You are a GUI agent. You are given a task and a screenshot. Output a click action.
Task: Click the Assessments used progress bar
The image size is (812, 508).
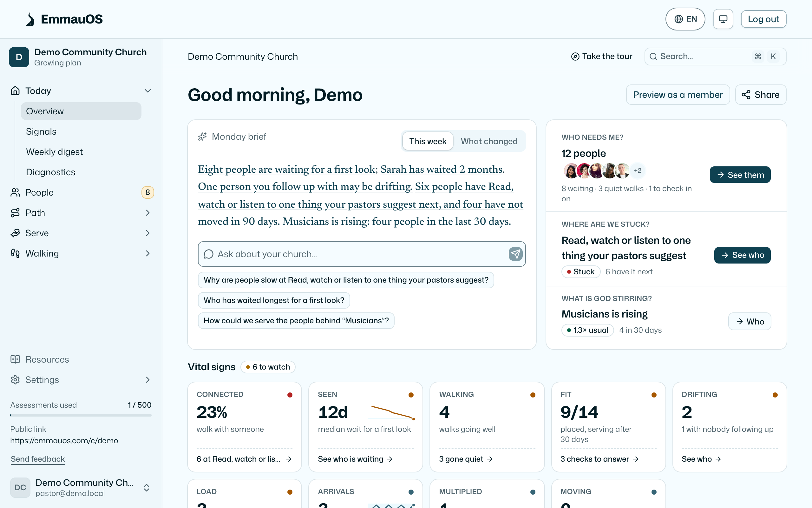point(81,415)
